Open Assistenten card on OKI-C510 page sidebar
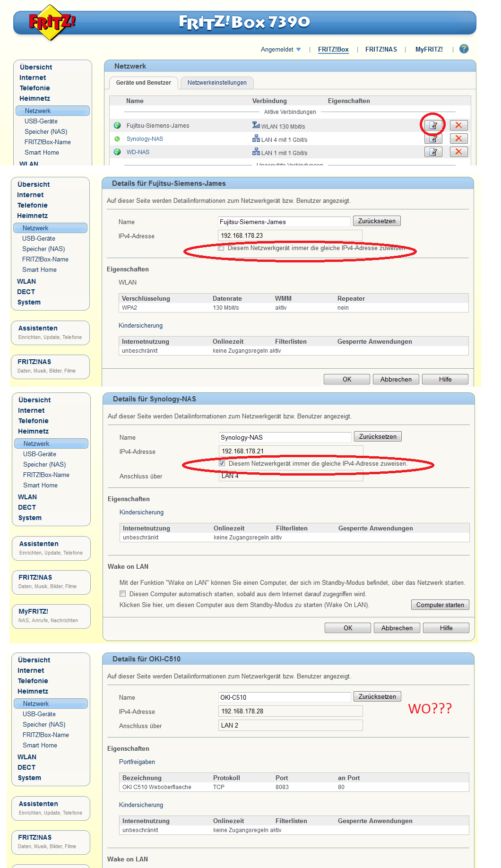The width and height of the screenshot is (501, 868). [51, 808]
